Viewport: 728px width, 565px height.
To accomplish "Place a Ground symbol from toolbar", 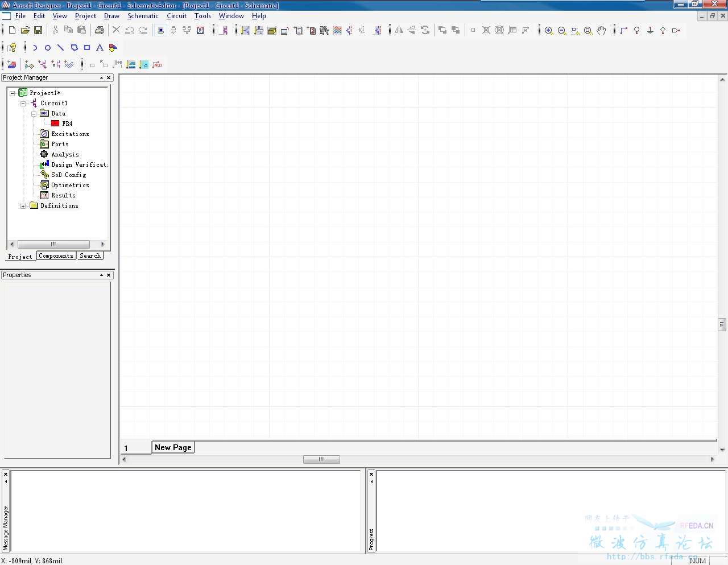I will coord(650,30).
